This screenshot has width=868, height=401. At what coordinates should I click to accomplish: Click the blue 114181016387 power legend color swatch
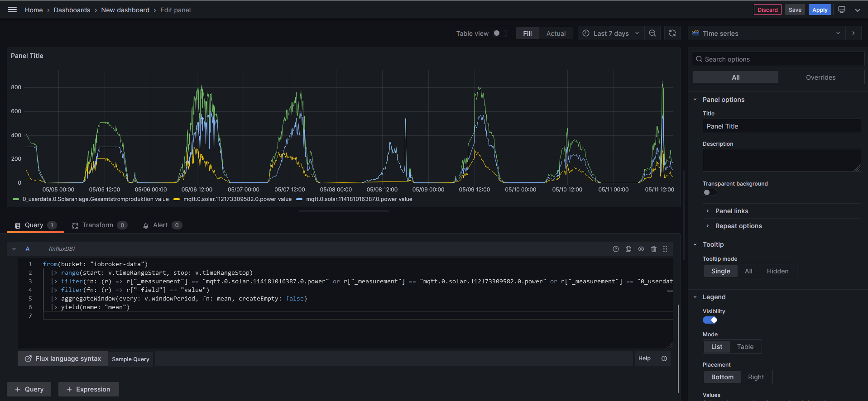(x=299, y=199)
